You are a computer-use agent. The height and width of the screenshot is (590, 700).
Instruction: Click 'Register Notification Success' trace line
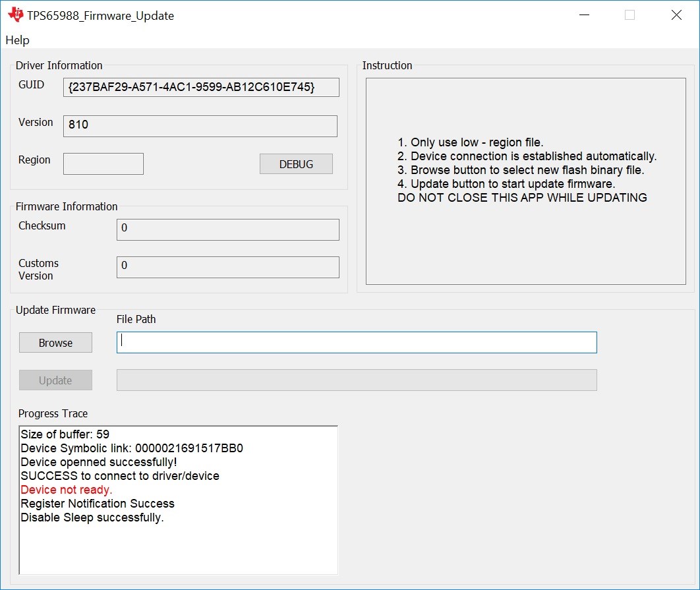[x=98, y=504]
